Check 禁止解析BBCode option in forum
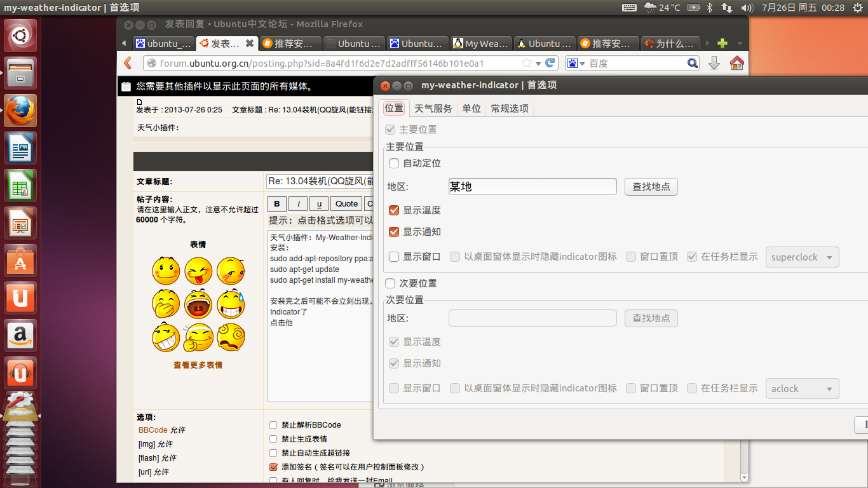Screen dimensions: 868x488 pyautogui.click(x=273, y=425)
